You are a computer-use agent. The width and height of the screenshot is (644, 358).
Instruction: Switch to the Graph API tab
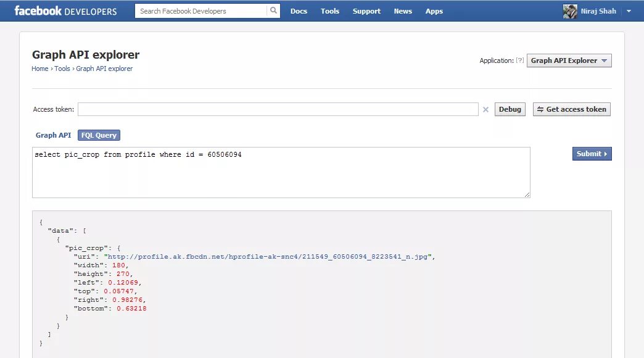53,135
